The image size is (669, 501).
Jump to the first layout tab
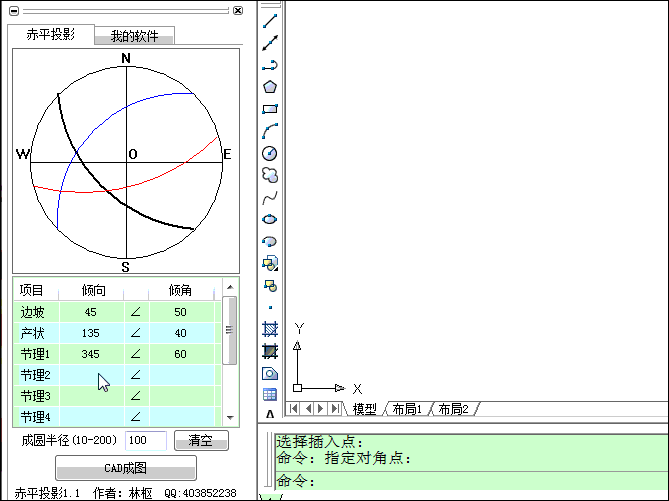tap(294, 409)
